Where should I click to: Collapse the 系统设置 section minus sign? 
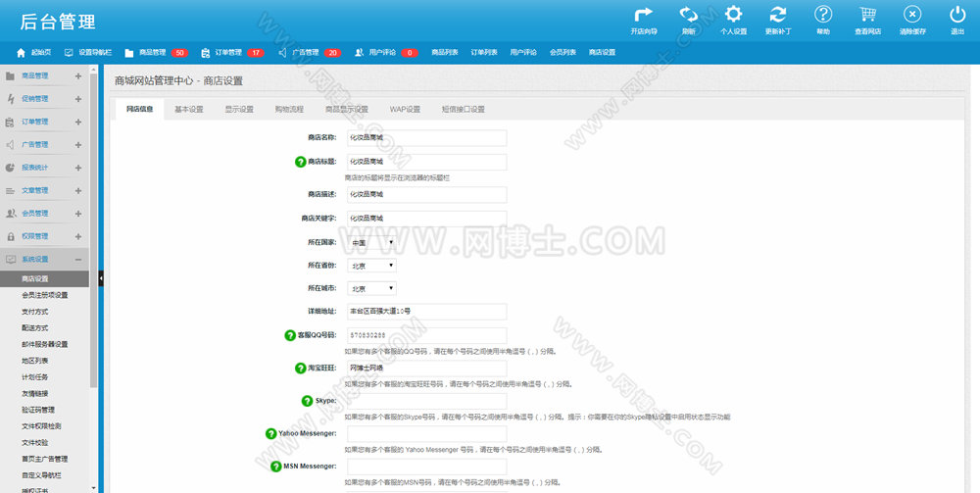78,260
